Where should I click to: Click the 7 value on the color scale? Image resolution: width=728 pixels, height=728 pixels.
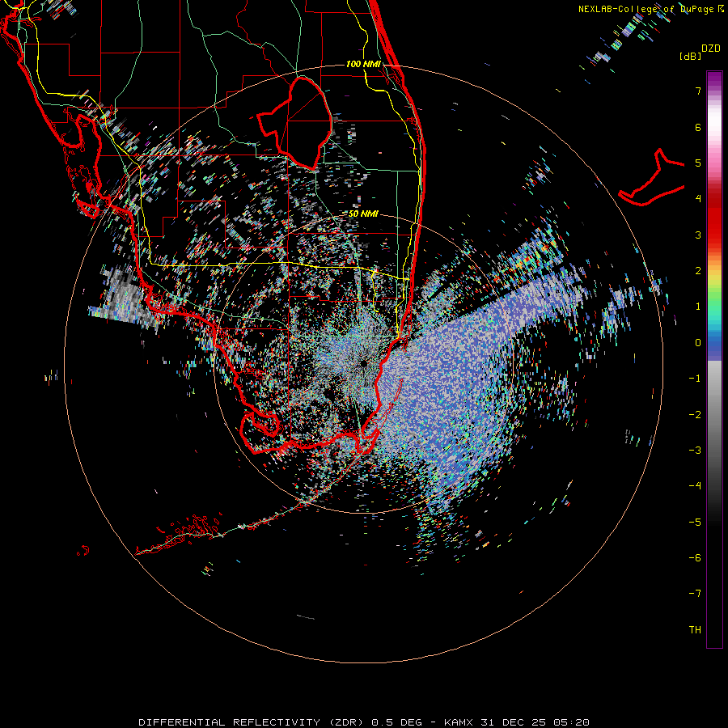click(x=698, y=91)
